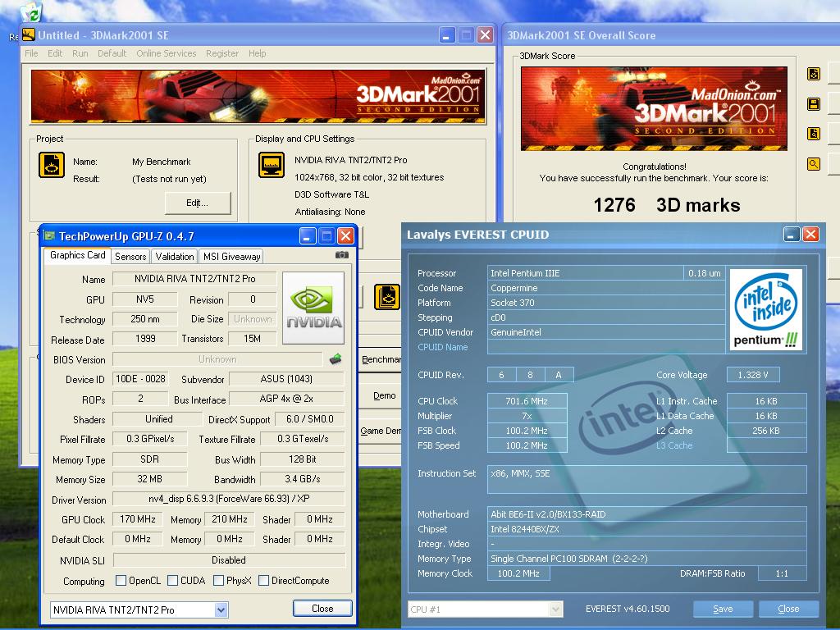This screenshot has width=840, height=630.
Task: Click the L3 Cache label in EVEREST
Action: point(674,445)
